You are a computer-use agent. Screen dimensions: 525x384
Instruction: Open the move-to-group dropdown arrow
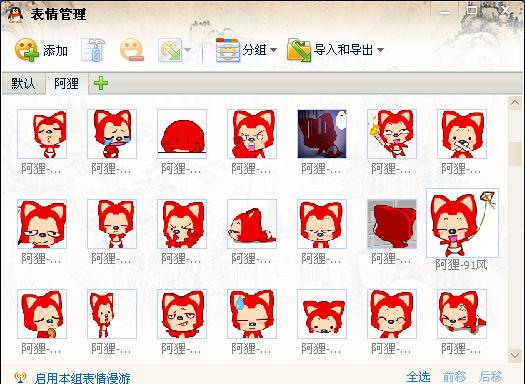(187, 50)
